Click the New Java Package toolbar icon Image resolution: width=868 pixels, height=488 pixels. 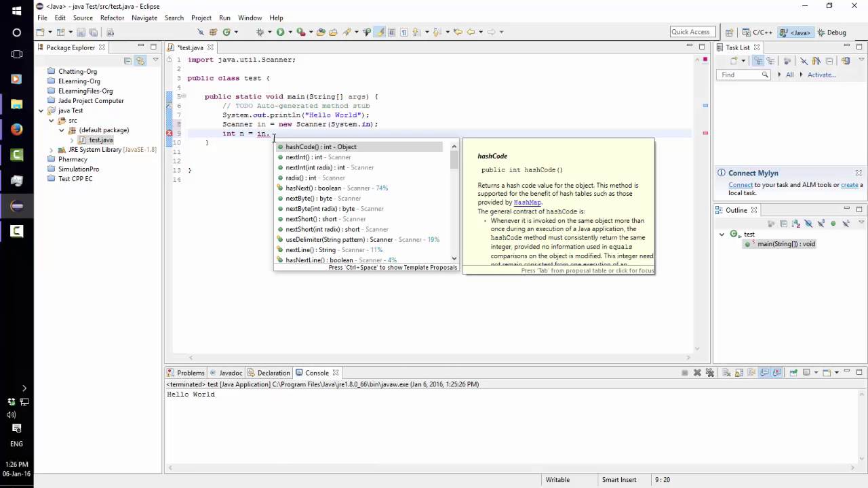click(213, 32)
